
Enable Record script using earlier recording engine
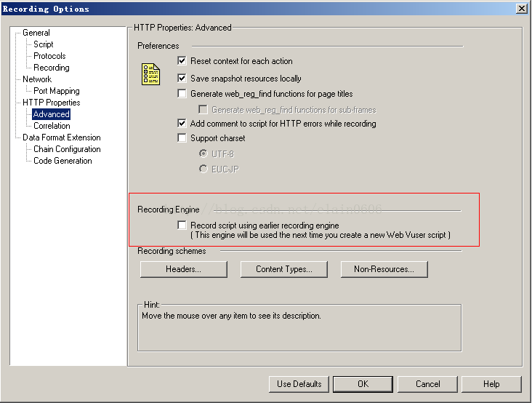click(182, 225)
